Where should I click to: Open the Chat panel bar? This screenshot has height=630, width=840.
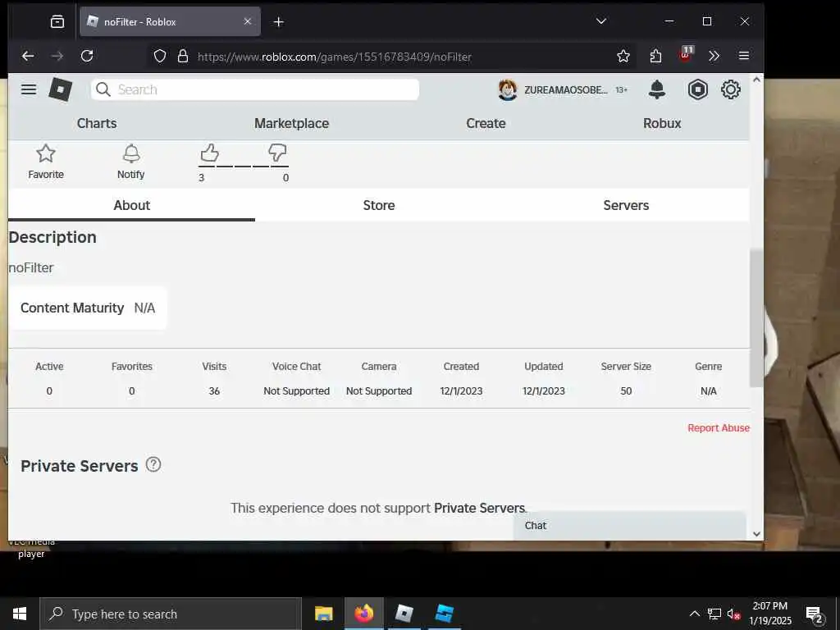(629, 526)
